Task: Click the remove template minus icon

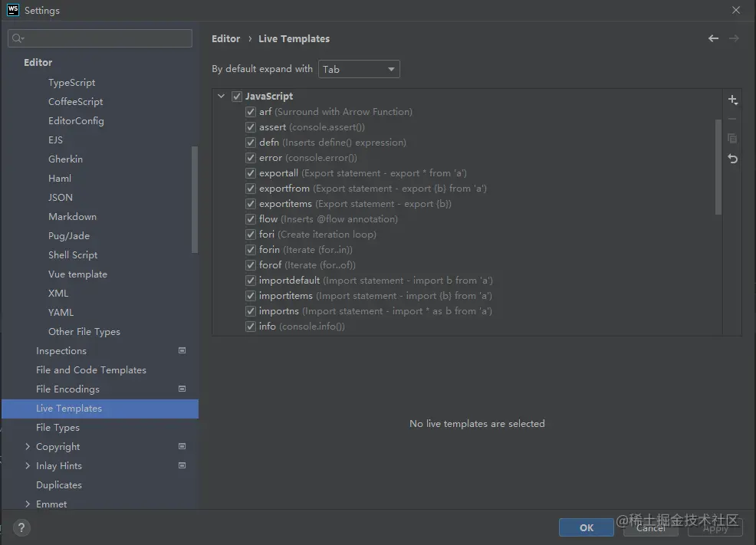Action: [x=732, y=119]
